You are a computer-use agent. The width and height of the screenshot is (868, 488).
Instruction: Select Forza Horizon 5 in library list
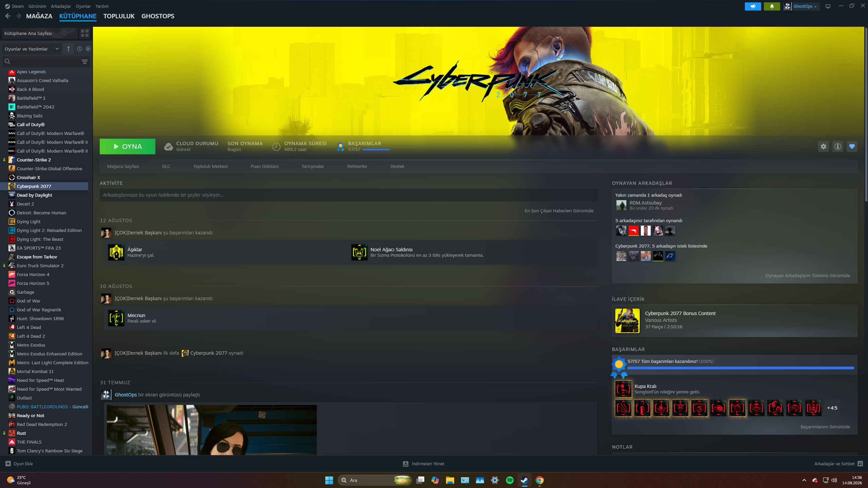45,283
